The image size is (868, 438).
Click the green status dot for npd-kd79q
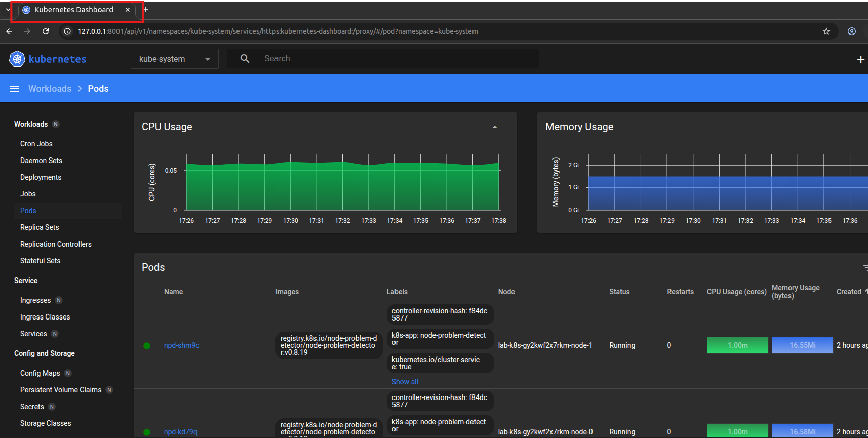coord(147,432)
